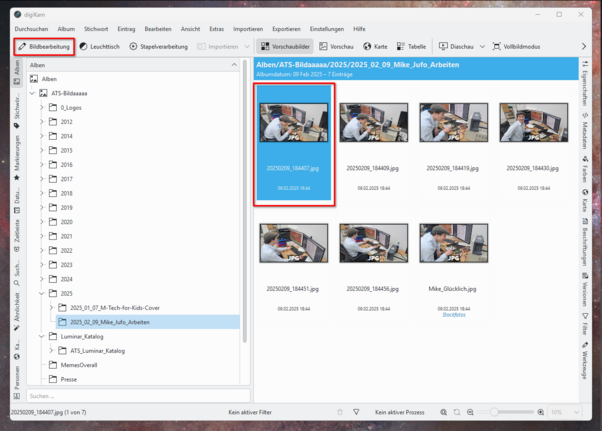The image size is (602, 431).
Task: Expand 2025_01_07_M-Tech-for-Kids-Cover folder
Action: tap(51, 308)
